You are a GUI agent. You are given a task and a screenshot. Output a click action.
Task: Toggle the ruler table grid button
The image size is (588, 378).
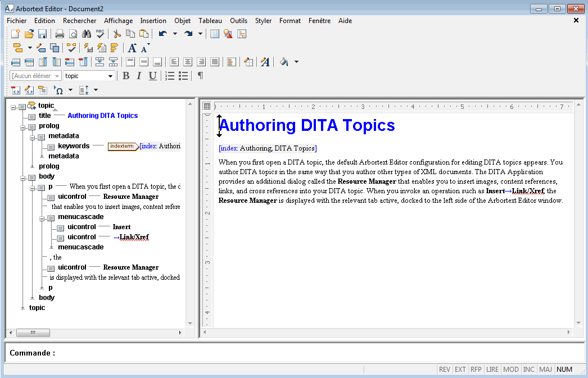tap(207, 106)
